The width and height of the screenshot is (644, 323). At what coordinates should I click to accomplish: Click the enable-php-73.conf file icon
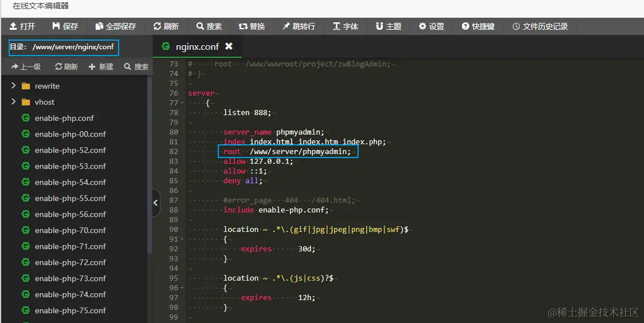(25, 278)
